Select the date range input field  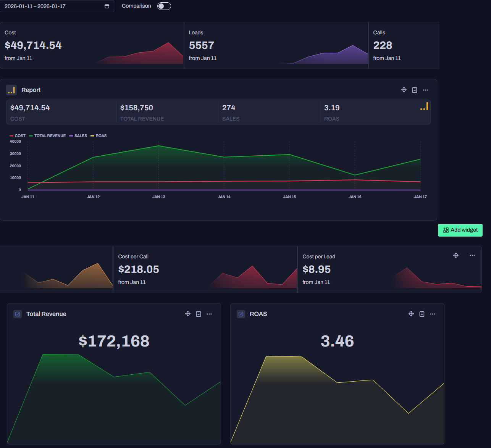point(57,6)
